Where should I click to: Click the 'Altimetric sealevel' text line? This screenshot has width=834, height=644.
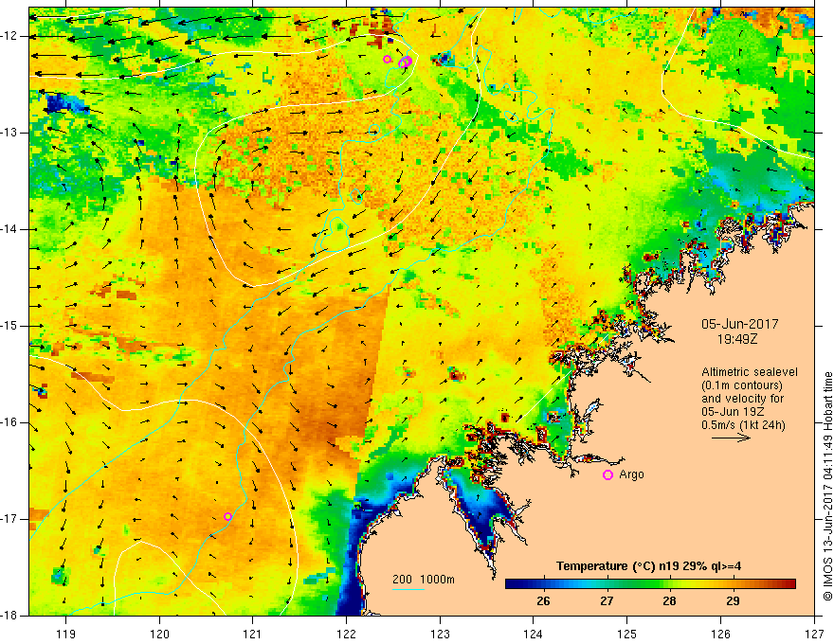pyautogui.click(x=750, y=372)
